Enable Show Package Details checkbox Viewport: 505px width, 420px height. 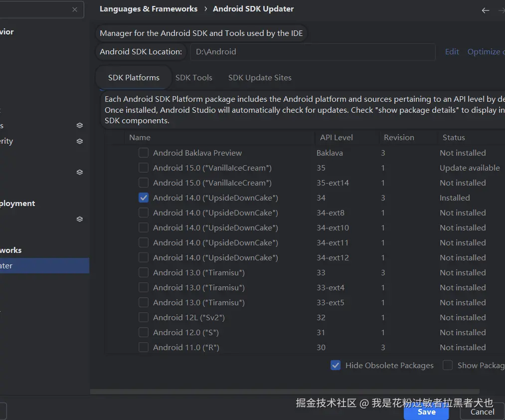click(447, 365)
